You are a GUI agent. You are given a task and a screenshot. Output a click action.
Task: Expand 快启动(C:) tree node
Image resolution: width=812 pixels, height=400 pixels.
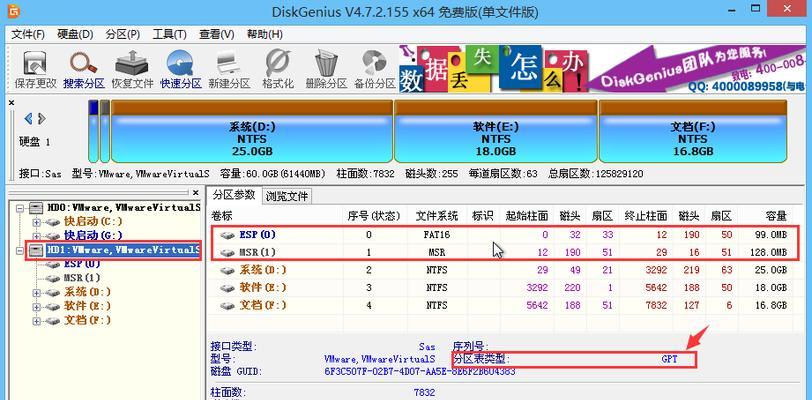[37, 222]
